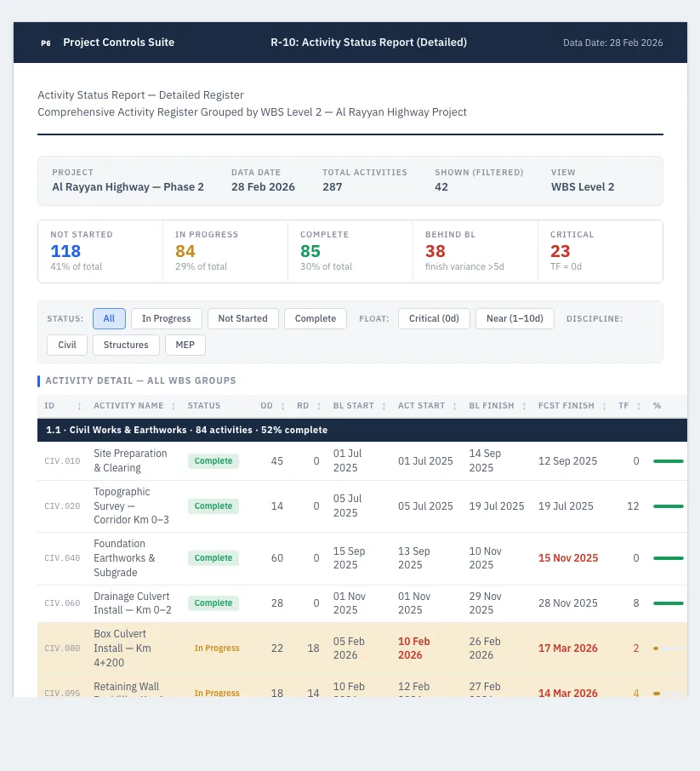Viewport: 700px width, 771px height.
Task: Filter by Civil discipline
Action: [x=67, y=346]
